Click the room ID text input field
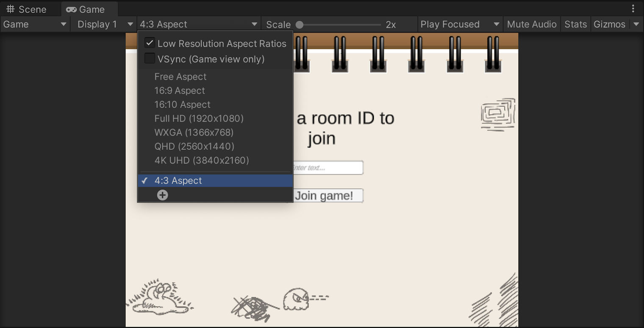This screenshot has width=644, height=328. tap(328, 167)
